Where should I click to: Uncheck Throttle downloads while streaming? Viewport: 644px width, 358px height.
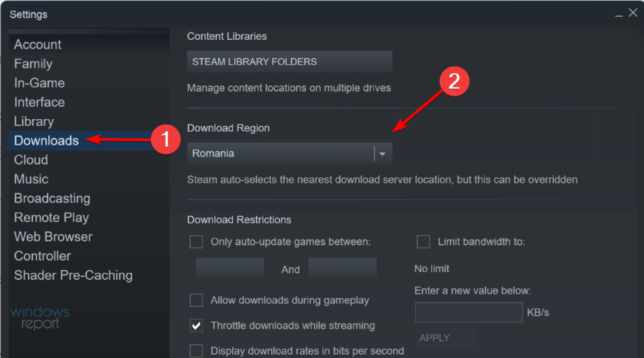click(196, 326)
